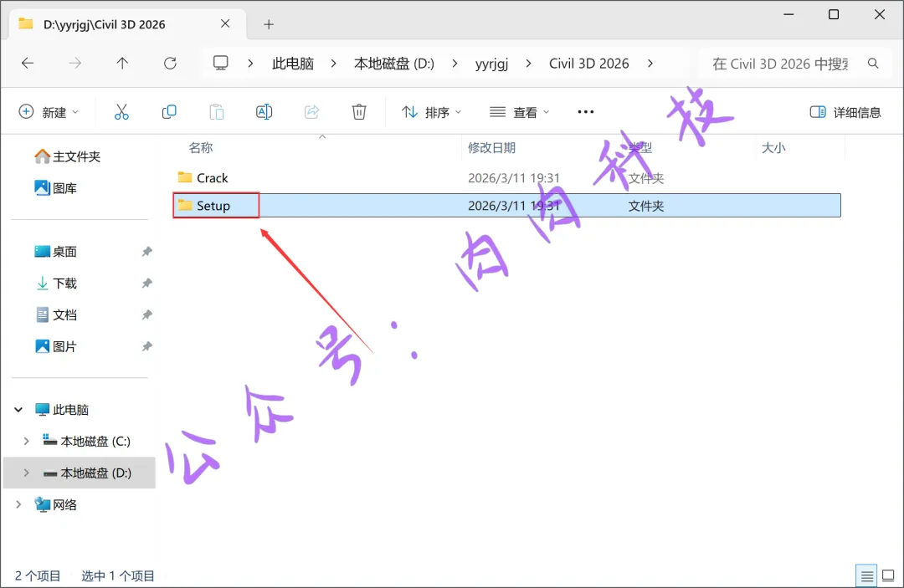Go up one folder level
Image resolution: width=904 pixels, height=588 pixels.
point(122,64)
